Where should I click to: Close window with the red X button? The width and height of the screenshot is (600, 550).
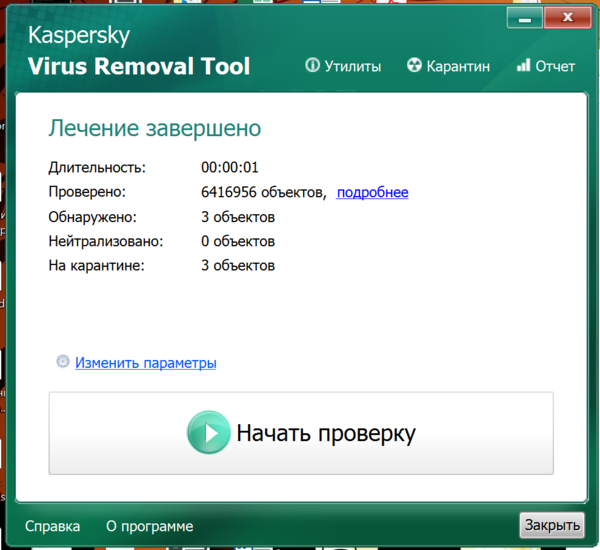click(x=566, y=17)
